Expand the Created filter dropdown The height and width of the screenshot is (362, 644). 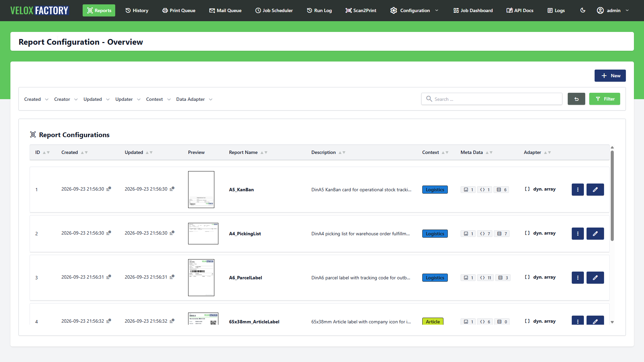[36, 99]
